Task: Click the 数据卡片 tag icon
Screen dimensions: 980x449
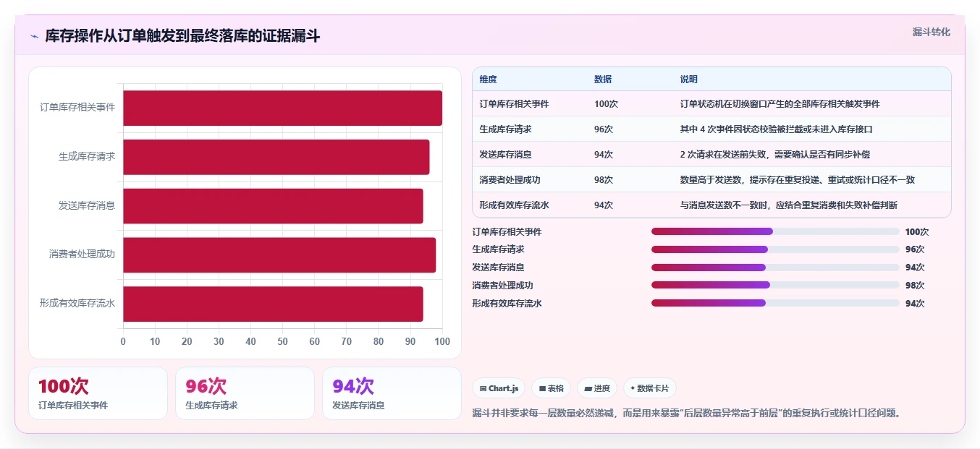Action: point(633,388)
